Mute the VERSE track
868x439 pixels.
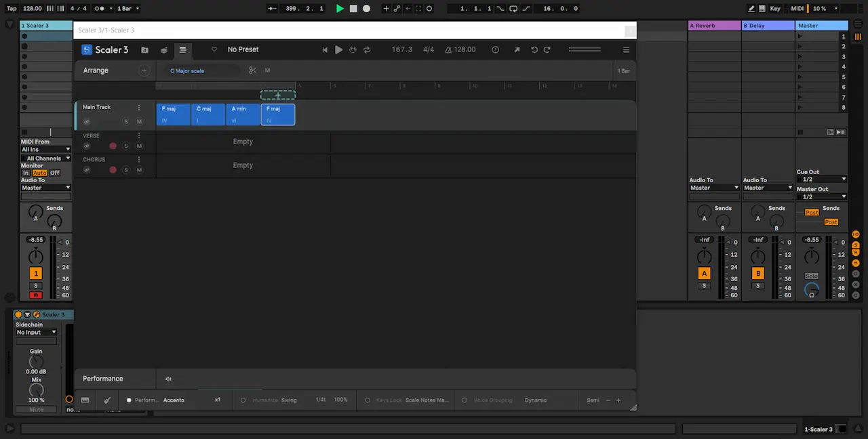pos(139,146)
